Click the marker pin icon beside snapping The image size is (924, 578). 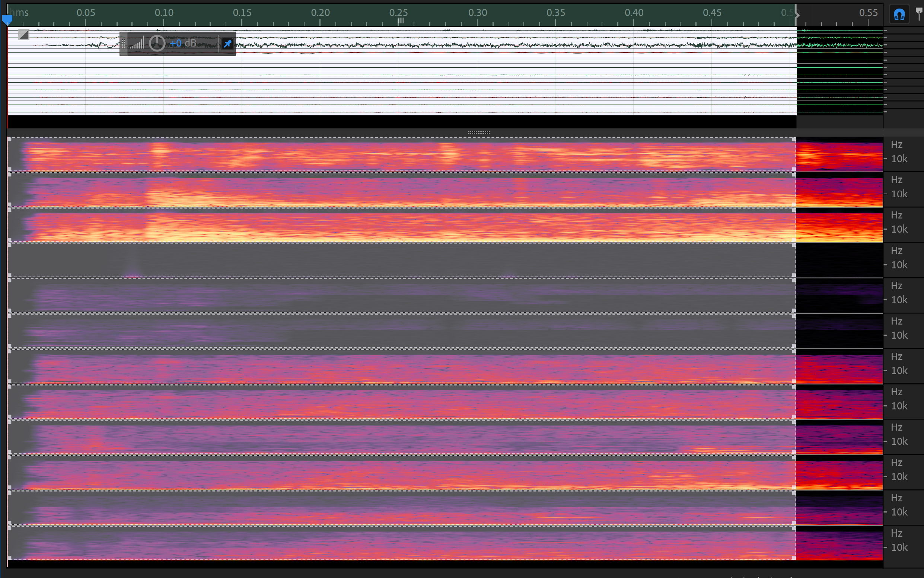(919, 14)
